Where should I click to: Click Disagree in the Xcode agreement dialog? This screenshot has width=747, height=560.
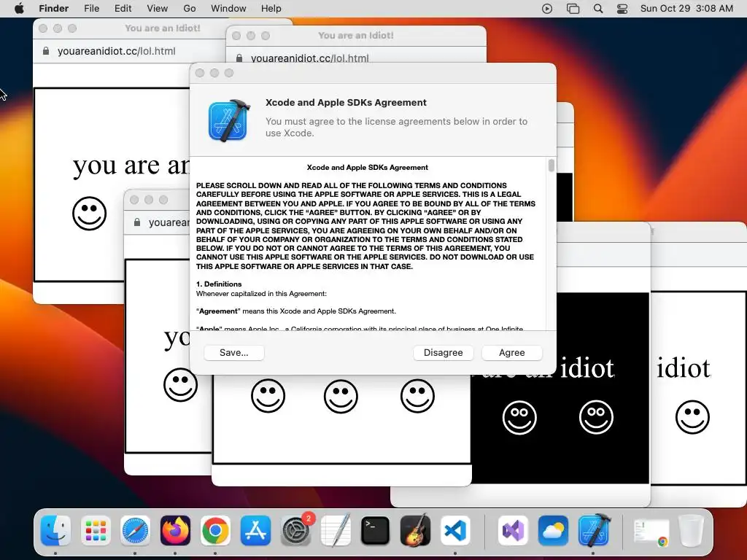click(443, 352)
